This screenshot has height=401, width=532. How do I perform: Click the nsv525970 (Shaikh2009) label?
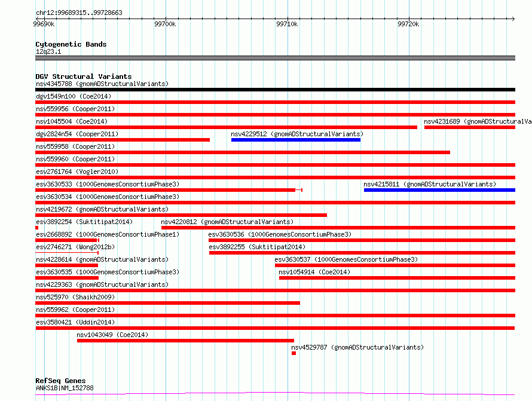coord(75,297)
